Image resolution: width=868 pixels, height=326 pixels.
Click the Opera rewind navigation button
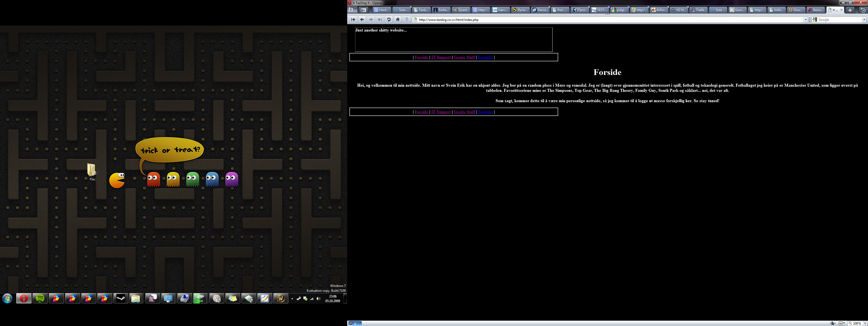(353, 20)
